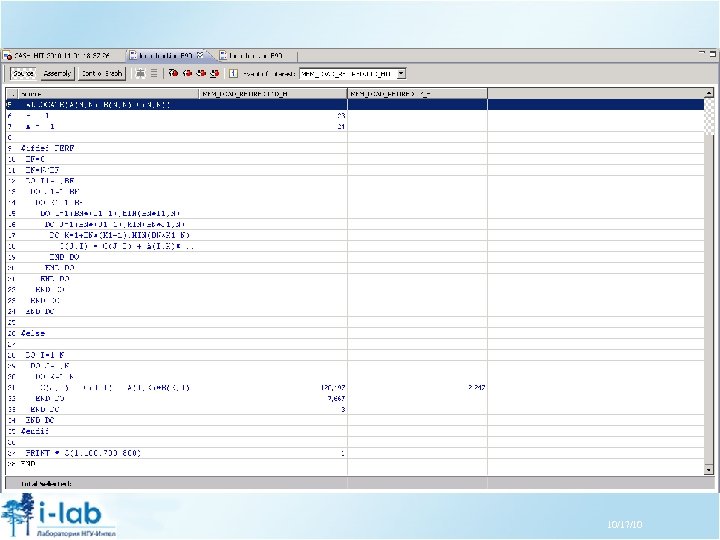Click the grayed lines icon in the toolbar
720x540 pixels.
point(154,73)
